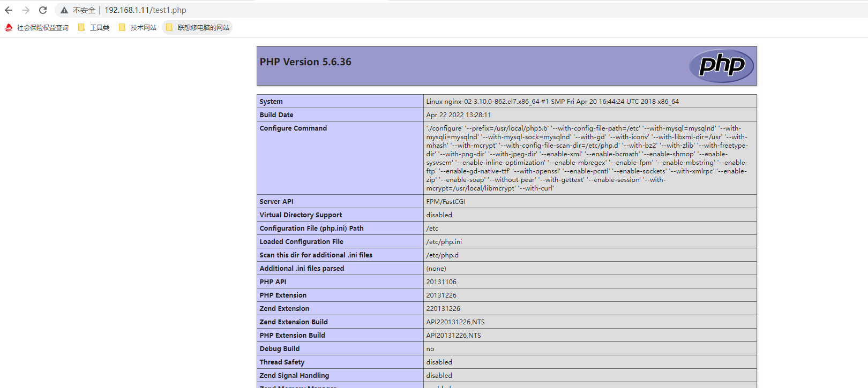This screenshot has width=868, height=388.
Task: Click the 220131226 value
Action: click(443, 309)
